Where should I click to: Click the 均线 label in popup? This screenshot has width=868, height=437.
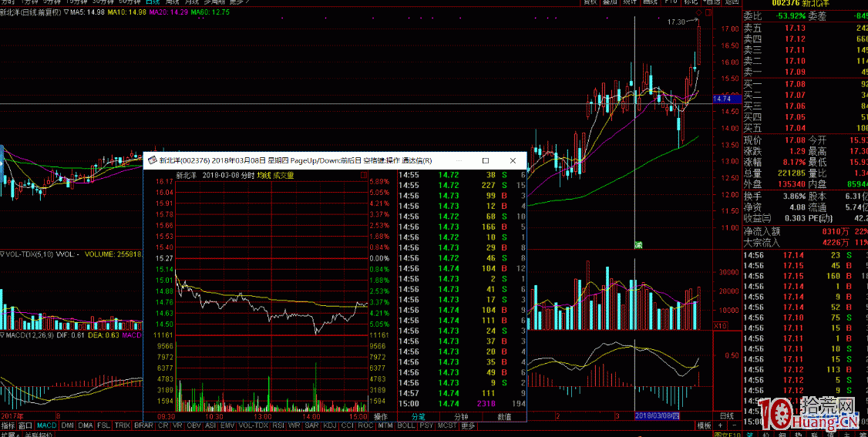264,176
